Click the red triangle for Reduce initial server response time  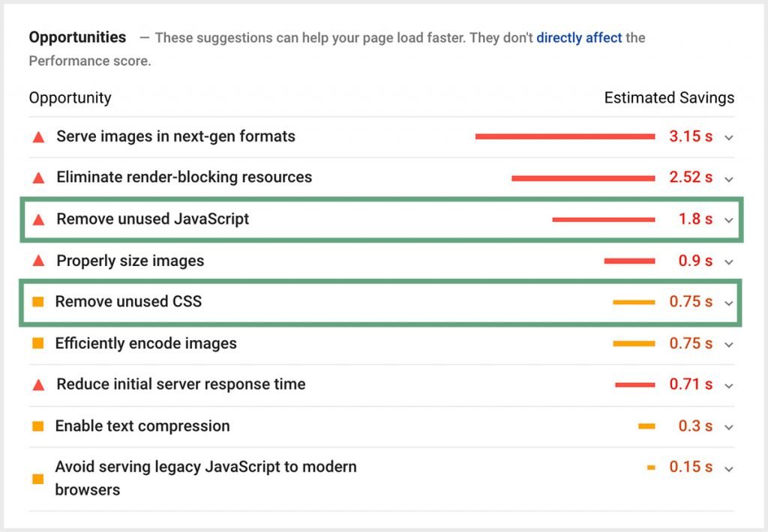click(x=37, y=384)
